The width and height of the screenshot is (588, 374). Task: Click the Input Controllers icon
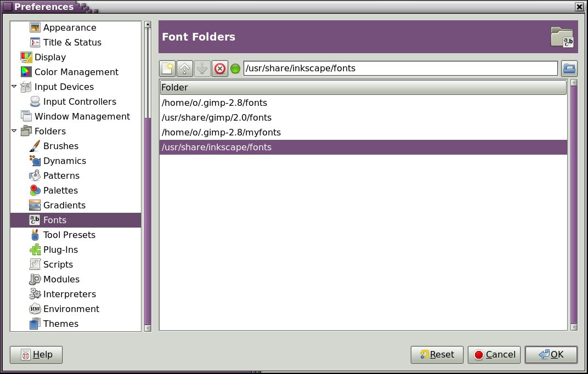click(x=35, y=101)
